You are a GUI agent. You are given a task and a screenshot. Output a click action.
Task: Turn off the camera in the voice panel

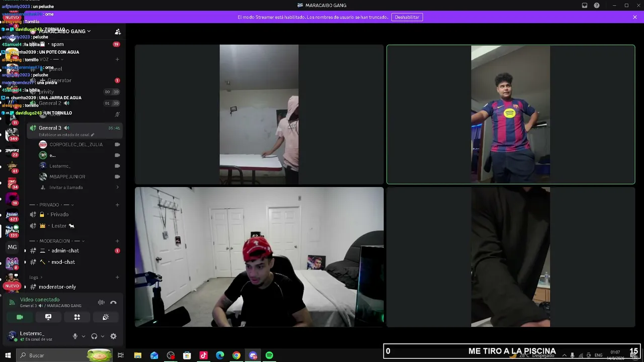click(20, 317)
